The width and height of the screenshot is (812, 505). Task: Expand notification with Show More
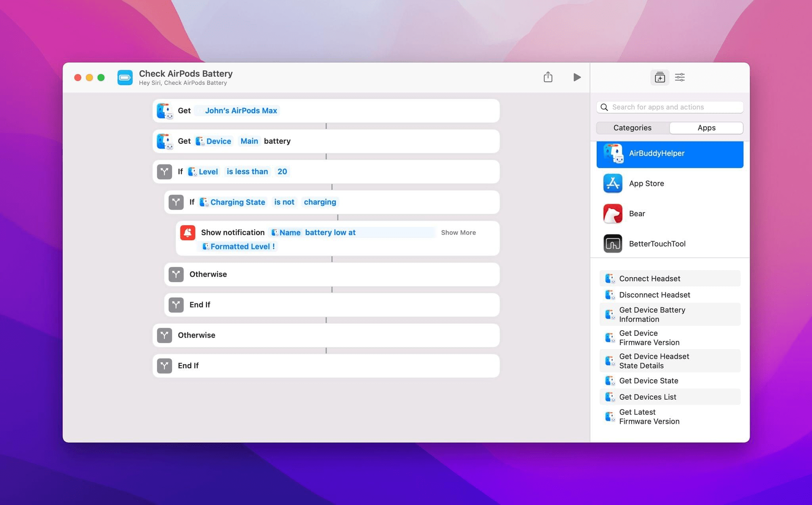(458, 233)
